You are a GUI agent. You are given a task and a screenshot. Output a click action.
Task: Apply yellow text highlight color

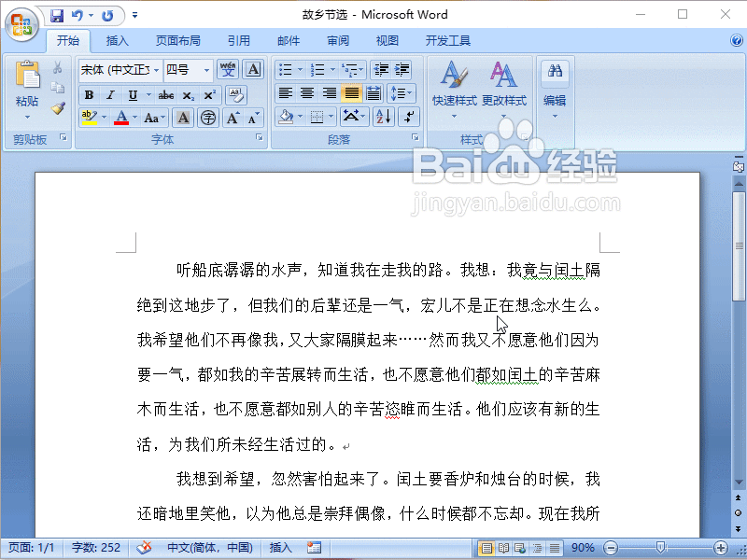point(89,118)
